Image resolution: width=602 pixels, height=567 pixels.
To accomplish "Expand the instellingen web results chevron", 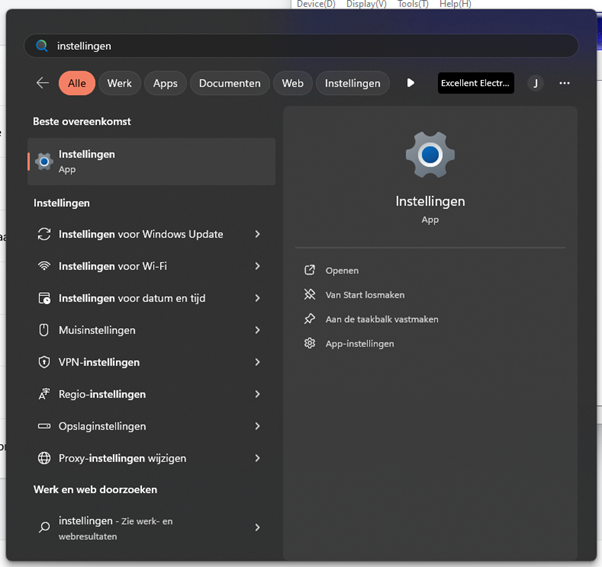I will [x=257, y=527].
